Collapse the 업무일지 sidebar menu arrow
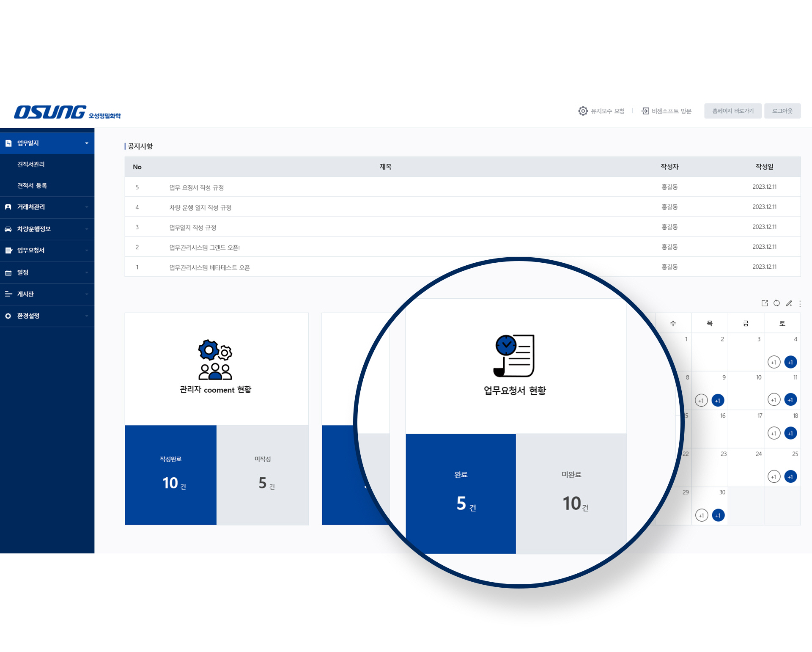The image size is (812, 652). point(87,143)
